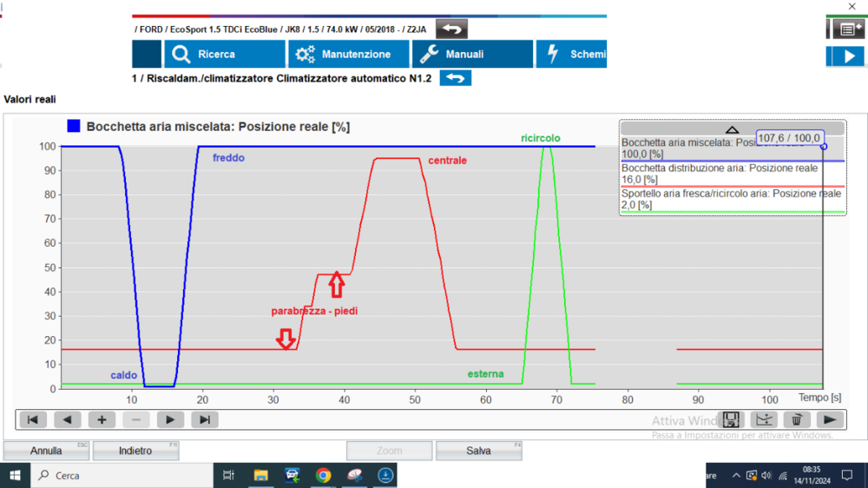Click the plus zoom-in icon
Viewport: 868px width, 488px height.
pyautogui.click(x=102, y=419)
